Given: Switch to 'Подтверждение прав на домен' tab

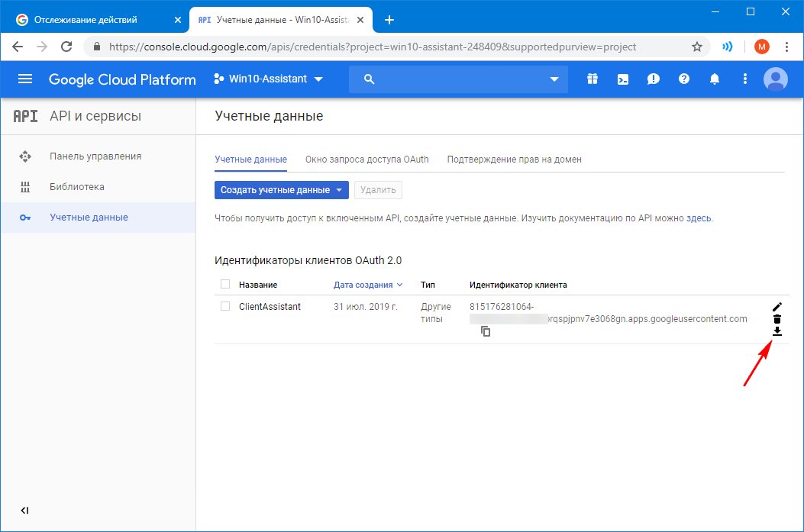Looking at the screenshot, I should tap(514, 160).
